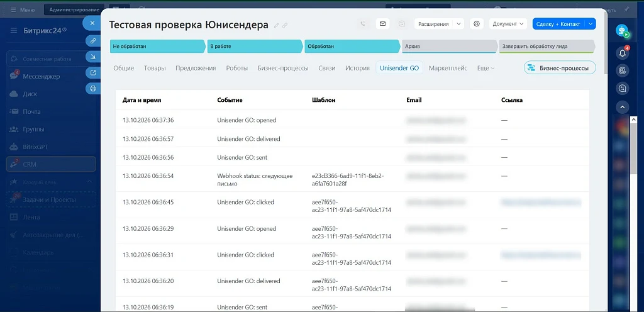Open CRM in left sidebar
644x312 pixels.
pos(51,164)
